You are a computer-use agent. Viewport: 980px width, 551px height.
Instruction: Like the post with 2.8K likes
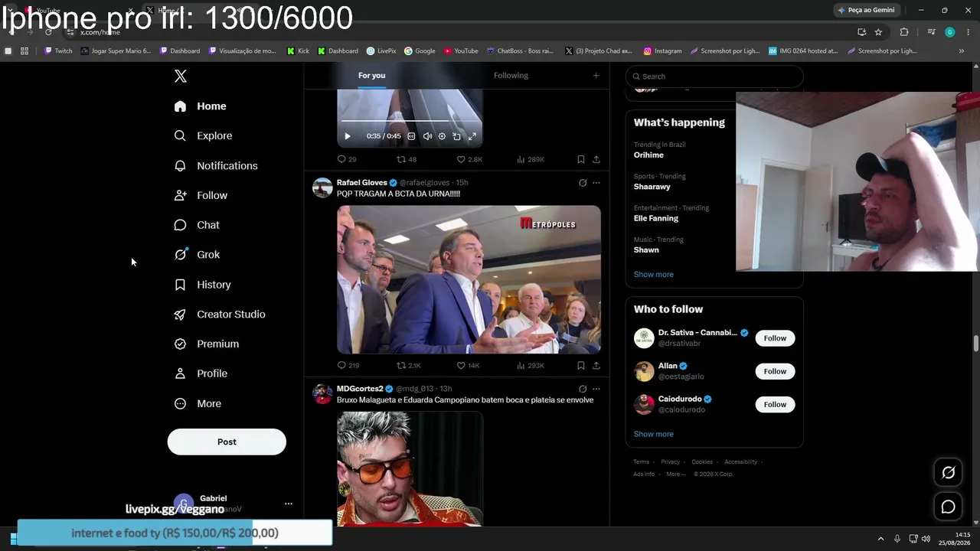click(x=469, y=159)
